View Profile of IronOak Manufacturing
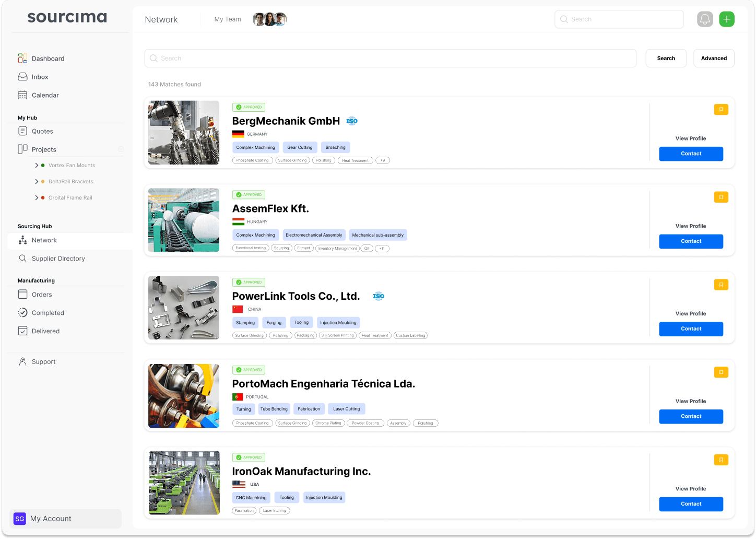Screen dimensions: 756x539 691,489
